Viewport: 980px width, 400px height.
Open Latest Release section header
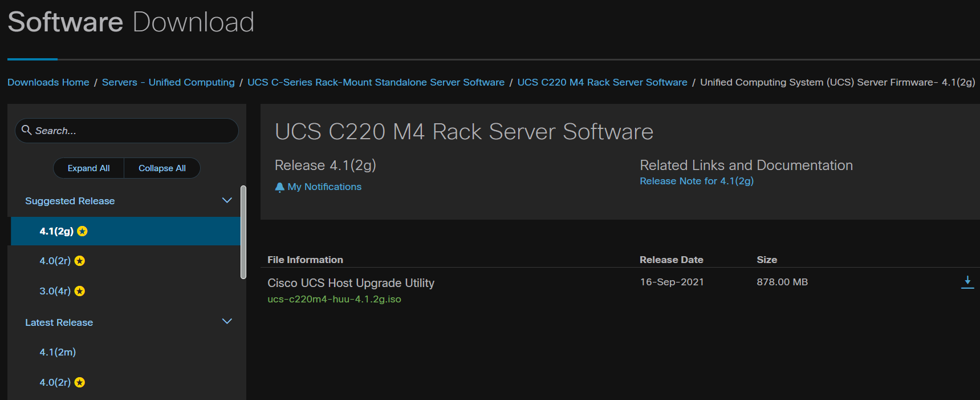point(59,322)
